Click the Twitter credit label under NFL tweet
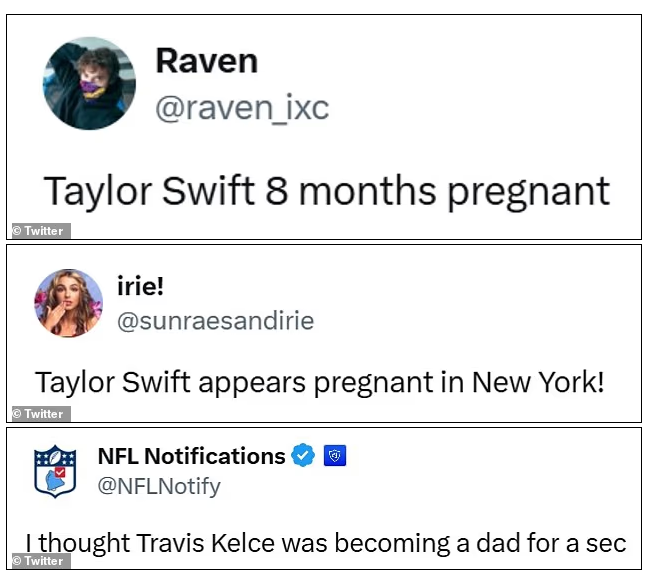The height and width of the screenshot is (573, 652). coord(41,561)
